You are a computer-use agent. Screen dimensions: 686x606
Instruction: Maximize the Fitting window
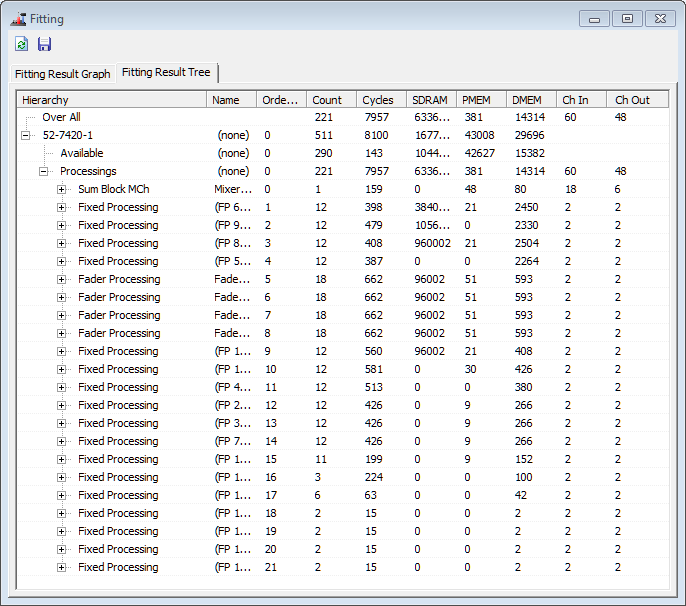627,18
